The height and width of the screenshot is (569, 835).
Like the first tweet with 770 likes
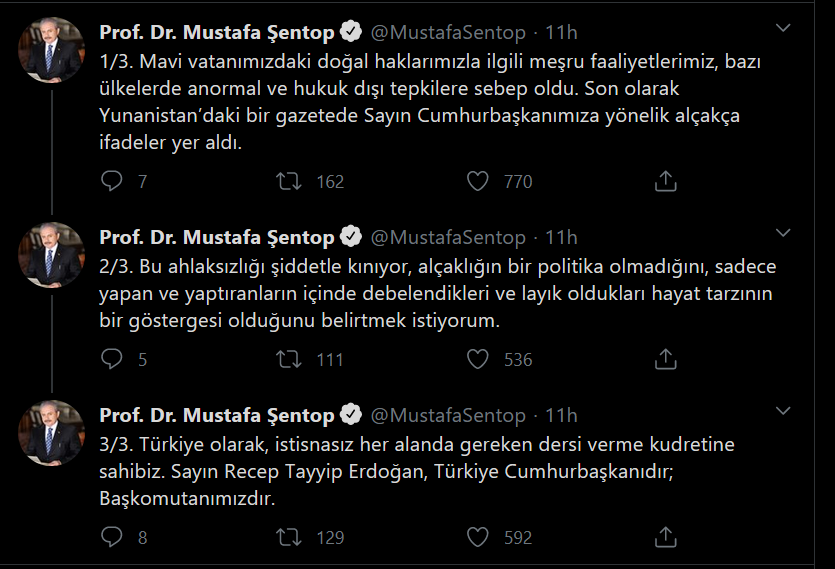click(478, 181)
